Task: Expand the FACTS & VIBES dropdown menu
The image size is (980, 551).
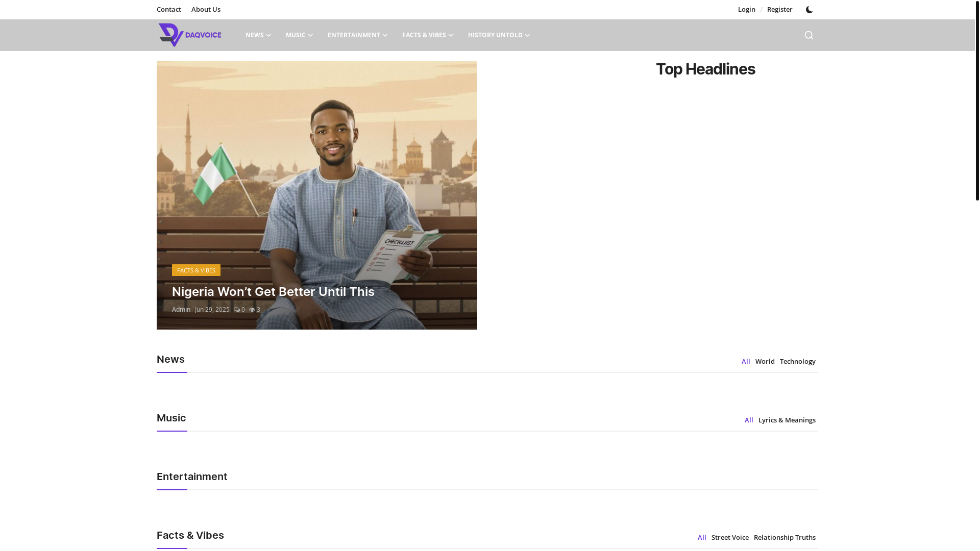Action: (427, 35)
